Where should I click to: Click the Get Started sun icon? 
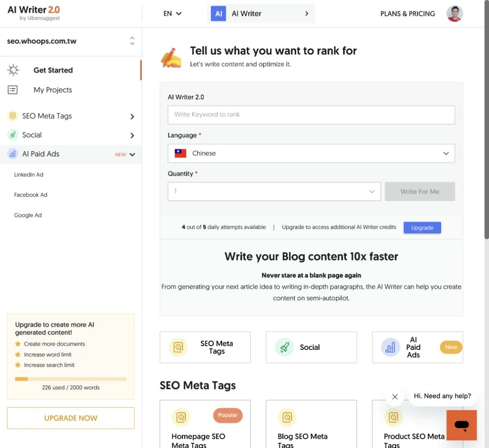click(x=13, y=70)
